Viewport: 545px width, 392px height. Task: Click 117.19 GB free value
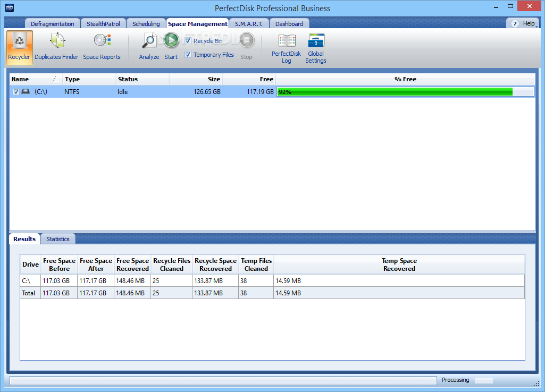click(x=261, y=92)
